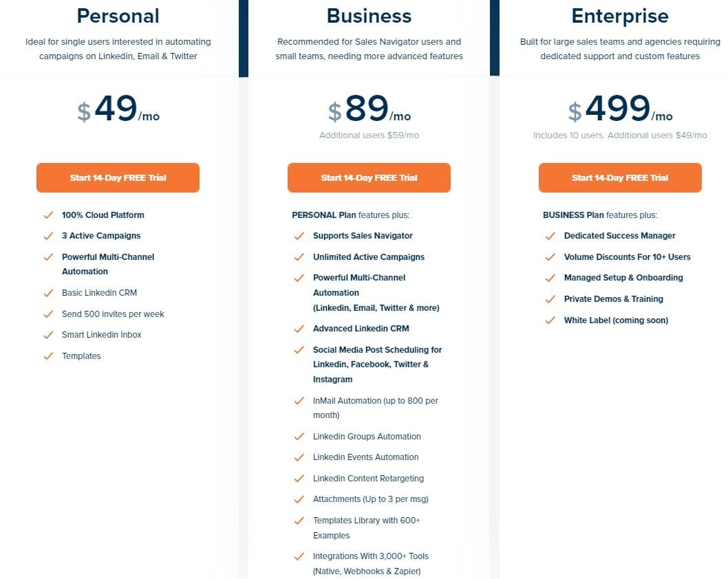Click checkmark beside Private Demos & Training
The width and height of the screenshot is (728, 579).
[550, 299]
